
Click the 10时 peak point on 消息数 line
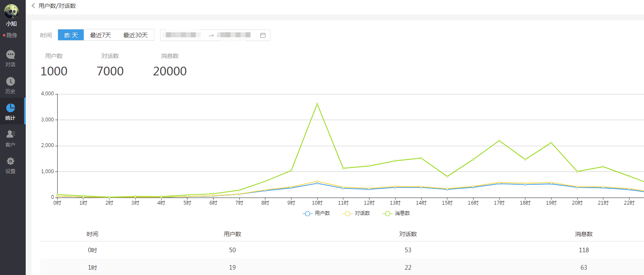[x=317, y=104]
